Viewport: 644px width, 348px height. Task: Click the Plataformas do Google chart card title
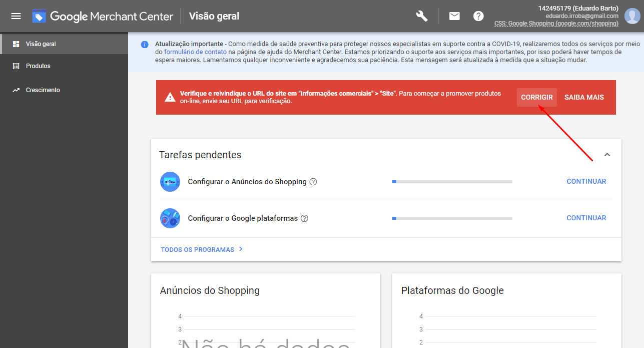(x=452, y=290)
